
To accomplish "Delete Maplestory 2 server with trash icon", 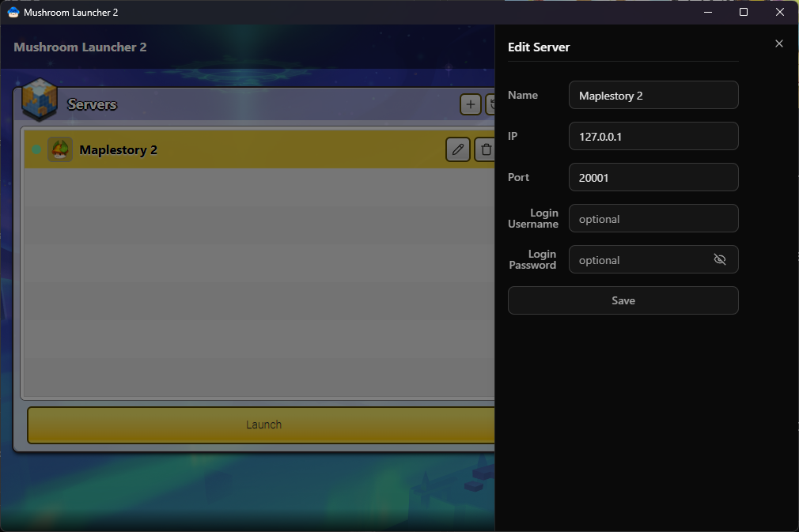I will 486,149.
